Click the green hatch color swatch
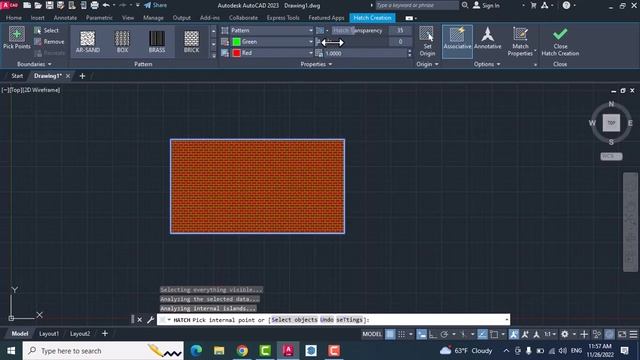This screenshot has width=640, height=360. point(236,42)
